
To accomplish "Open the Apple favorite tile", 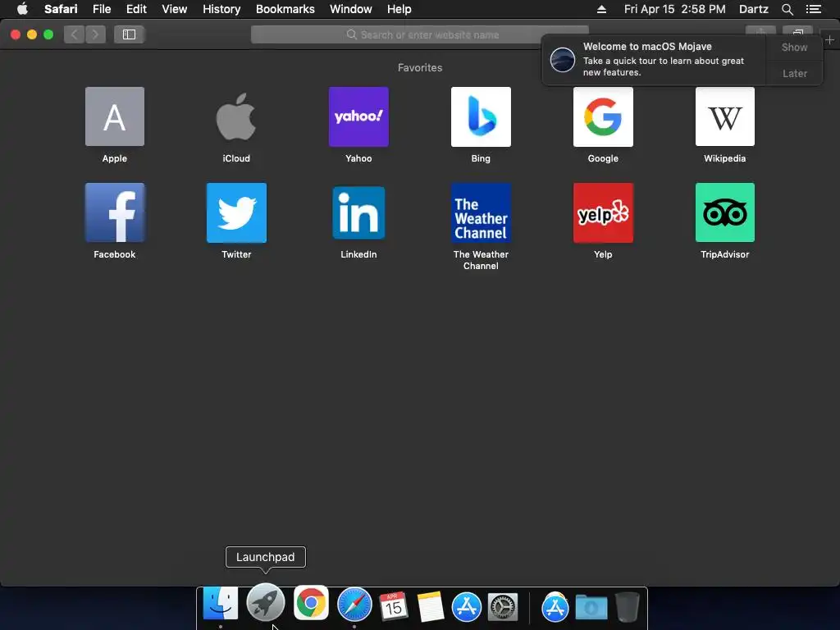I will [115, 116].
